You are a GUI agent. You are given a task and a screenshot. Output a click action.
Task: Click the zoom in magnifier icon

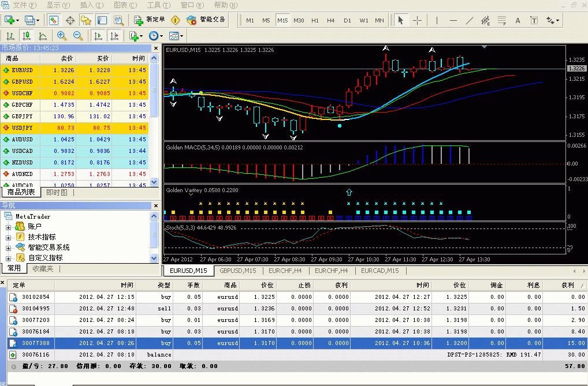click(x=62, y=36)
